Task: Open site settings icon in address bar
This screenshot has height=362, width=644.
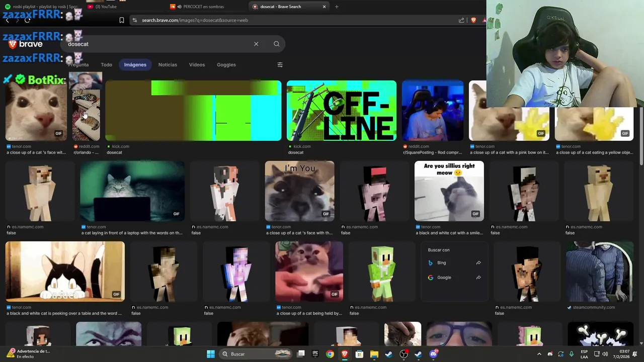Action: tap(134, 20)
